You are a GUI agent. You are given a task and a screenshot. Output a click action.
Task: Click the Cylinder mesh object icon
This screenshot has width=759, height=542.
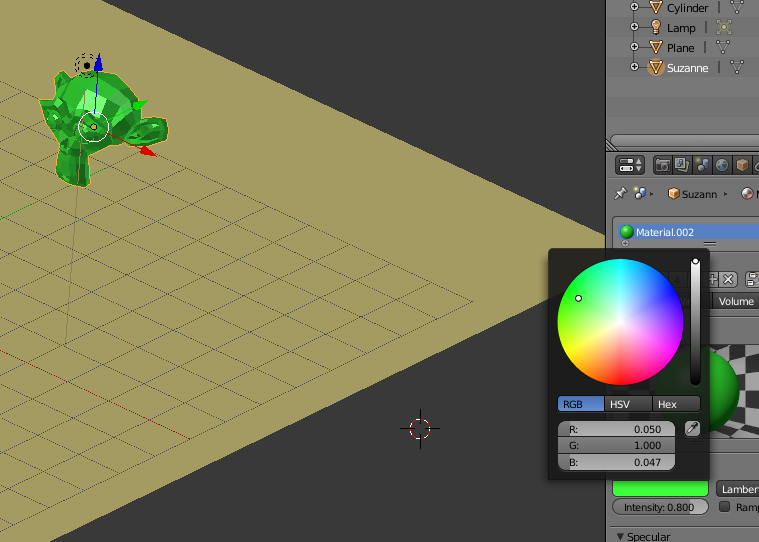pyautogui.click(x=655, y=7)
